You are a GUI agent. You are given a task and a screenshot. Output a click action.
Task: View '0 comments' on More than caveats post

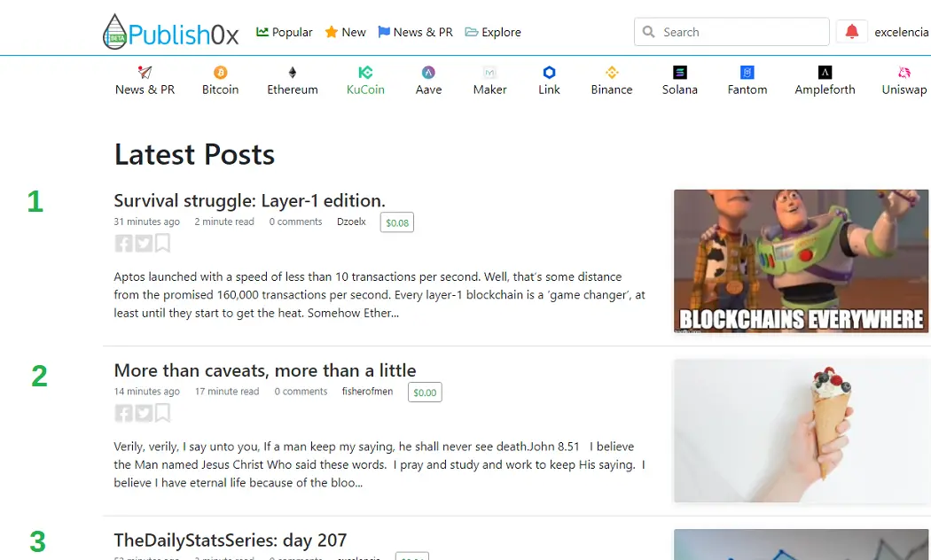[x=301, y=392]
